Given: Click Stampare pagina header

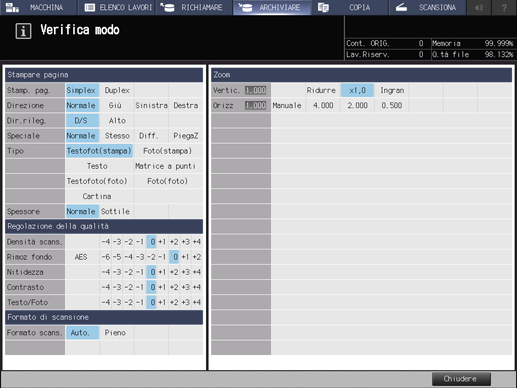Looking at the screenshot, I should pos(104,75).
